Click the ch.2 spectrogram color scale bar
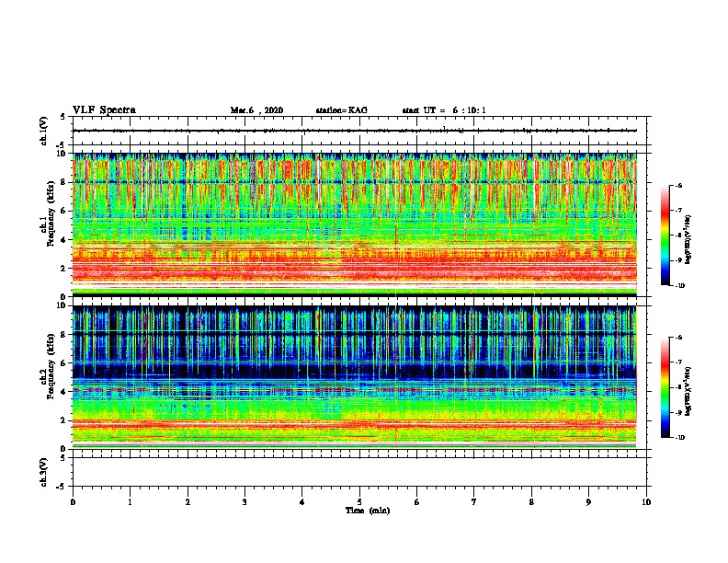The height and width of the screenshot is (563, 728). coord(665,387)
